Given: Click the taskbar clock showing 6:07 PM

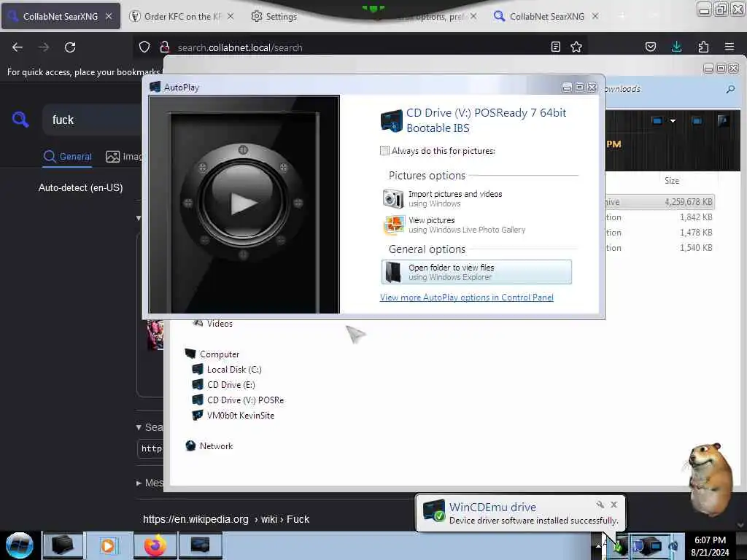Looking at the screenshot, I should [710, 545].
